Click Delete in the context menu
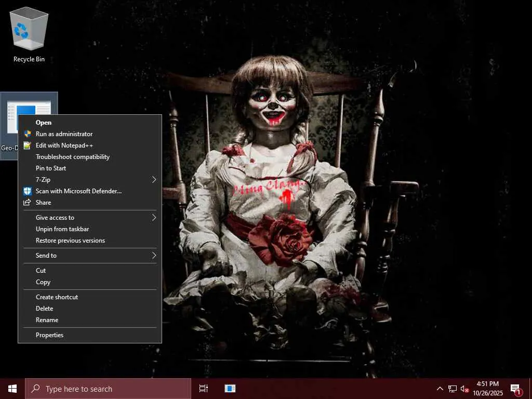The image size is (532, 399). pyautogui.click(x=90, y=309)
